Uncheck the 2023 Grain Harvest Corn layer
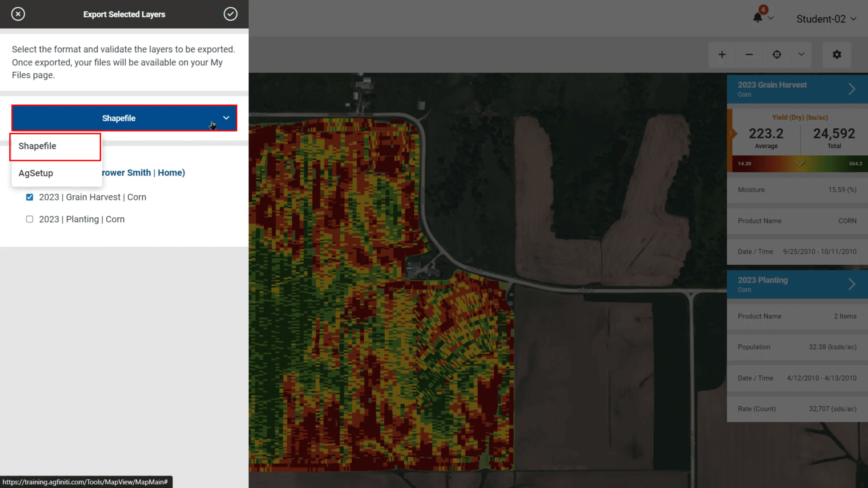Image resolution: width=868 pixels, height=488 pixels. [30, 197]
